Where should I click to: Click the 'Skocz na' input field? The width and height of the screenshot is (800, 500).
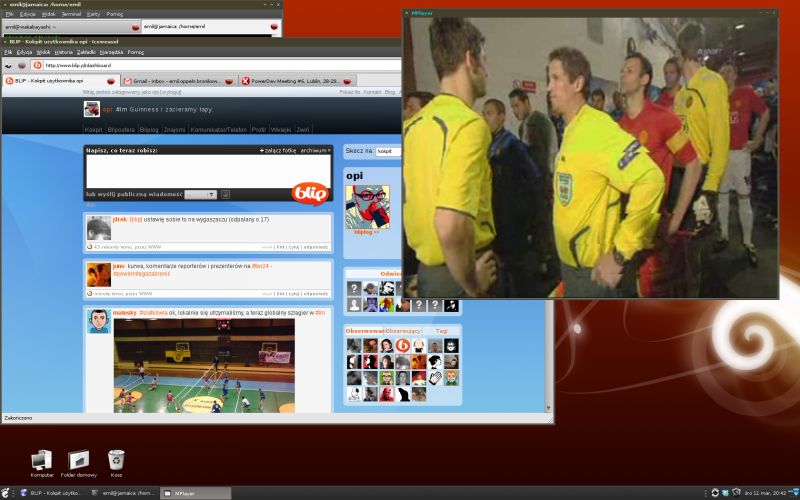[x=389, y=151]
